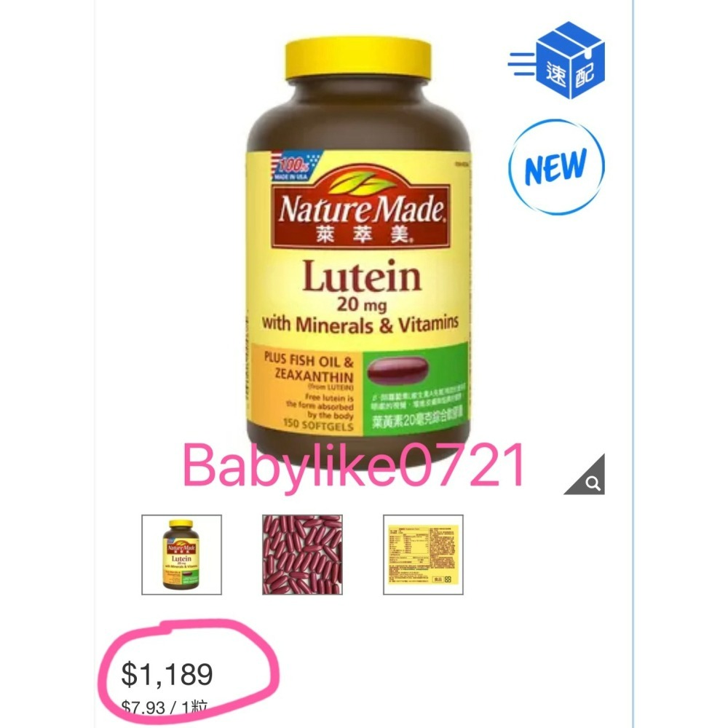Select the red softgels thumbnail
728x728 pixels.
302,555
